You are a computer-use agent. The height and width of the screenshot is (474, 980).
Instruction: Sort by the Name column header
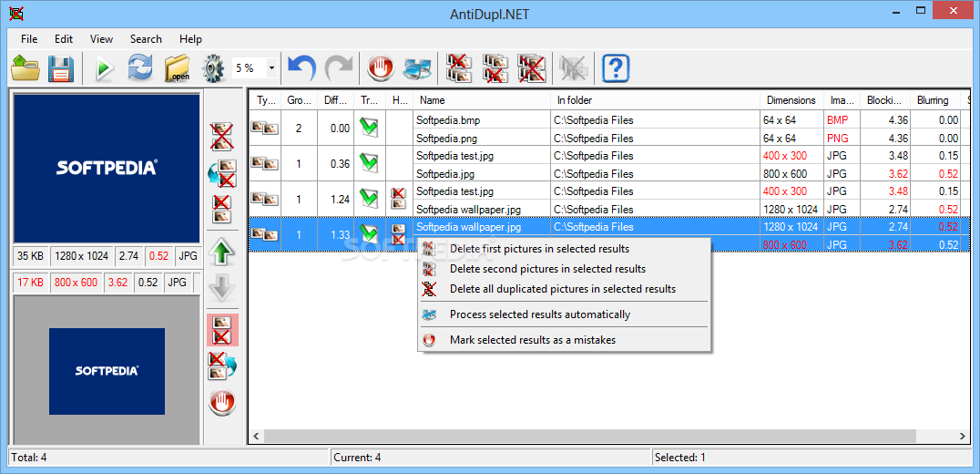(482, 100)
